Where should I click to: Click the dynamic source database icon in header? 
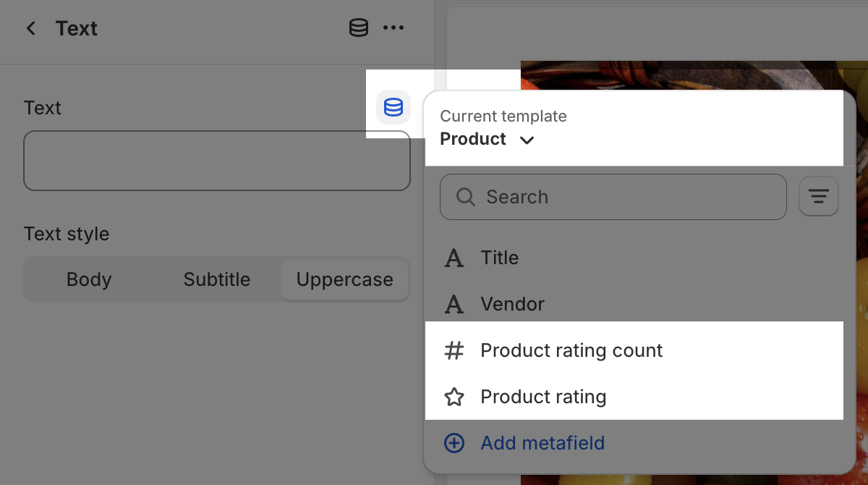(x=358, y=28)
